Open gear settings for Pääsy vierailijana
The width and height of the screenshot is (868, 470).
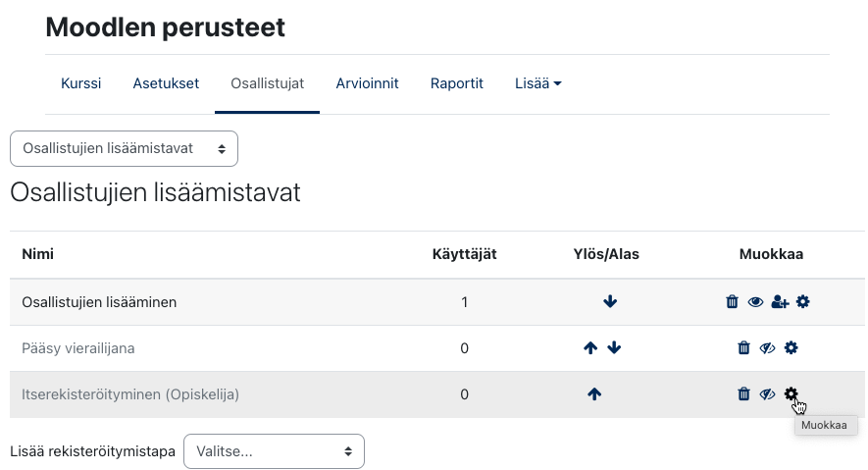791,347
